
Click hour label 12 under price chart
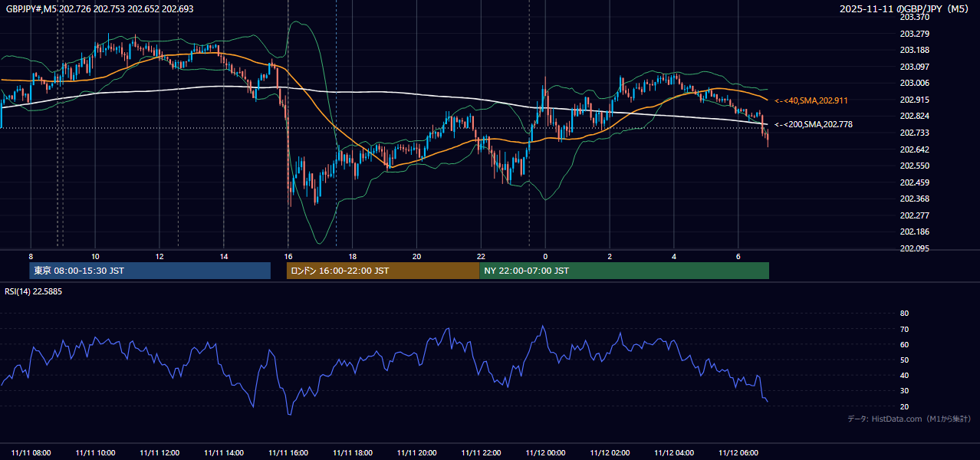coord(159,256)
